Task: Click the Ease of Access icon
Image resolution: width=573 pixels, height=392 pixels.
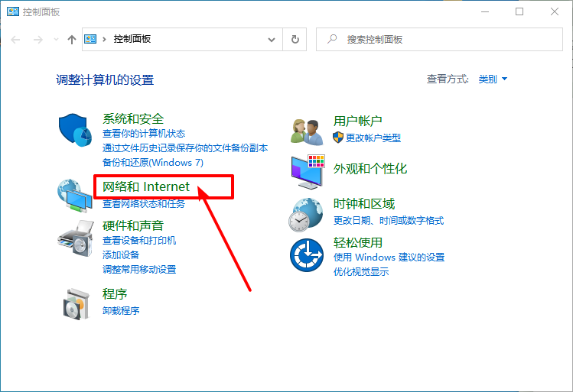Action: tap(308, 254)
